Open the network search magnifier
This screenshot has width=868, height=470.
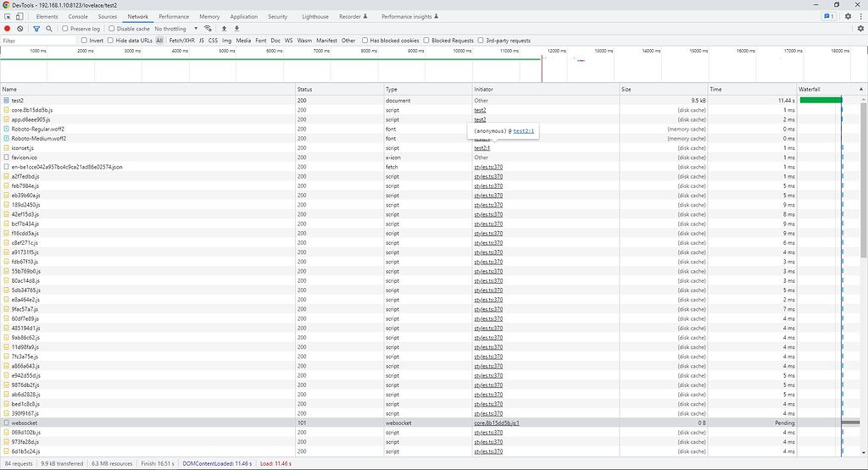point(49,29)
